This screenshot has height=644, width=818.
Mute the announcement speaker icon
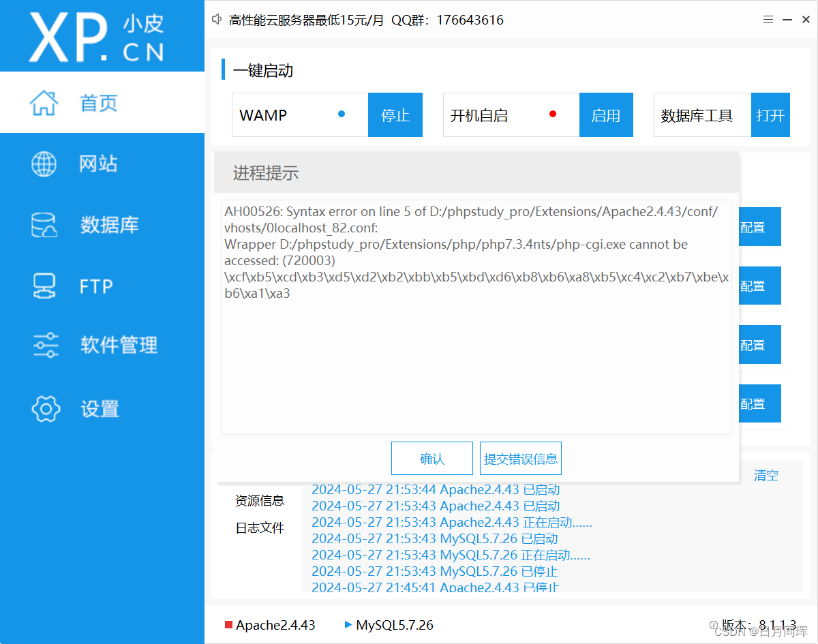pos(216,19)
